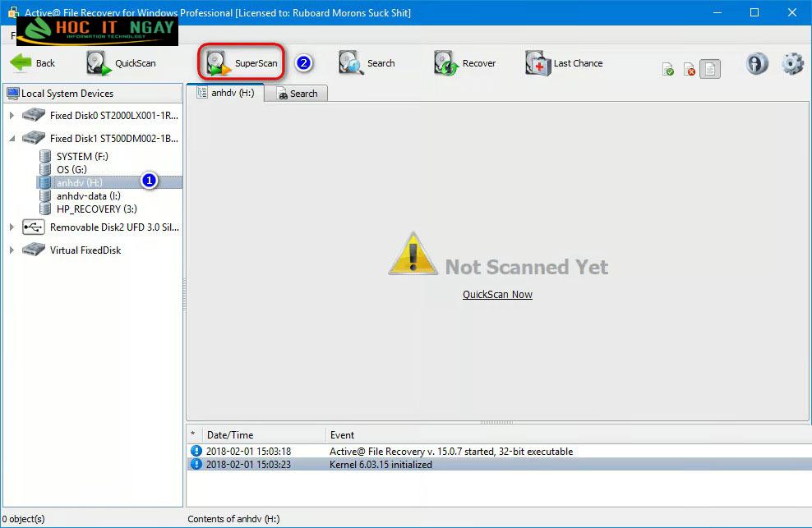
Task: Expand the Fixed Disk0 tree node
Action: point(12,116)
